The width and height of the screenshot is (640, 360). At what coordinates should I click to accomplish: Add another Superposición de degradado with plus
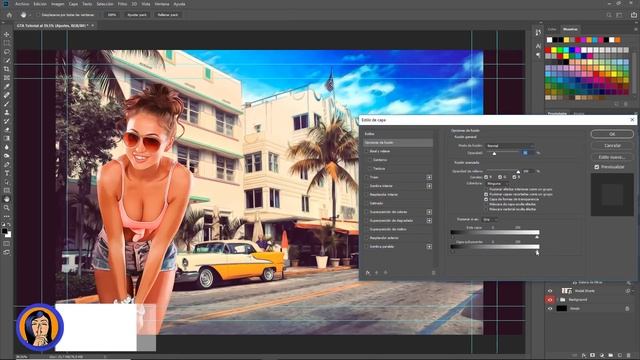[429, 220]
